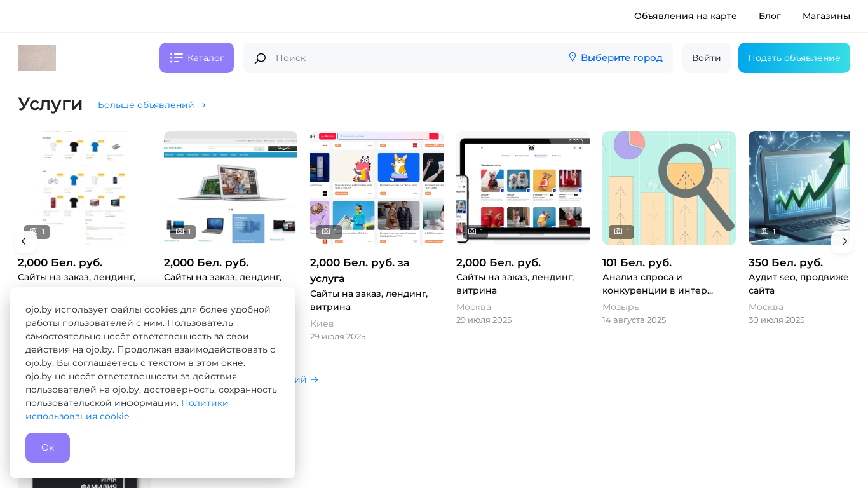This screenshot has width=868, height=488.
Task: Open the Киев marketplace listing thumbnail
Action: coord(377,188)
